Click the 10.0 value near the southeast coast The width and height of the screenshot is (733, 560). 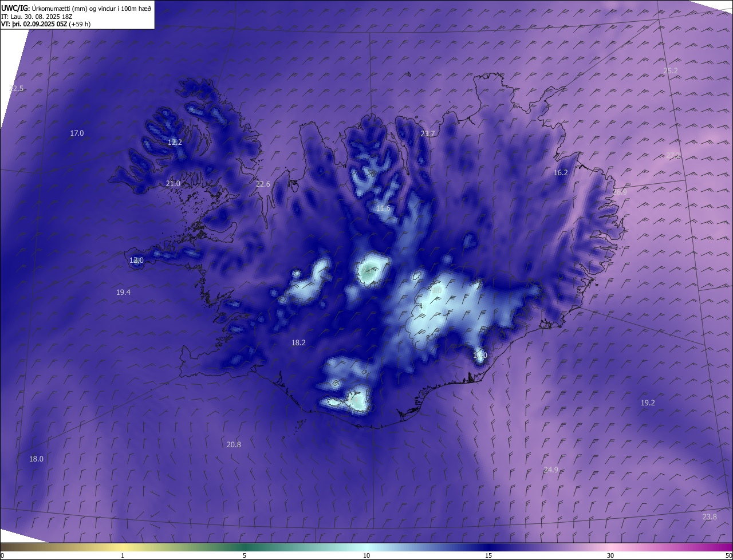click(x=480, y=356)
